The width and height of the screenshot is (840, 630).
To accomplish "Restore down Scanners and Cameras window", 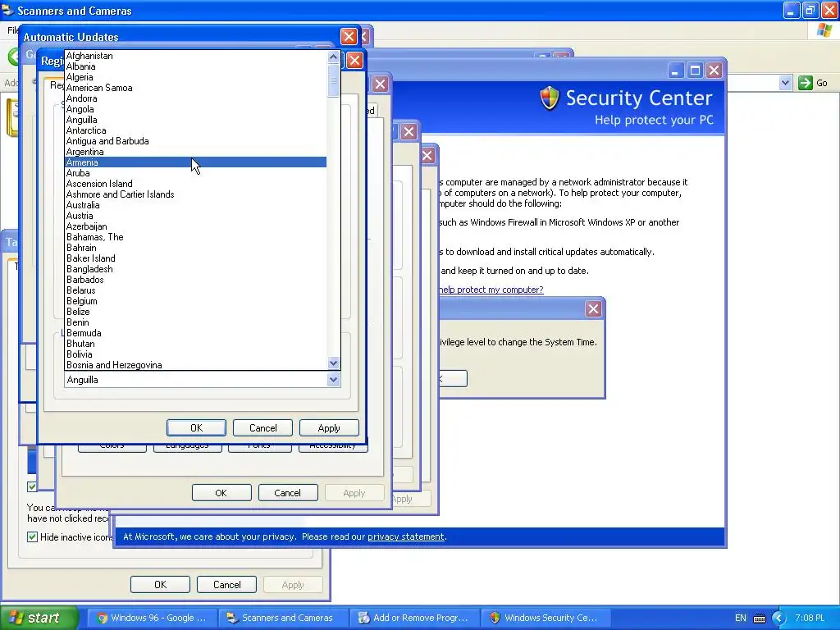I will (810, 10).
